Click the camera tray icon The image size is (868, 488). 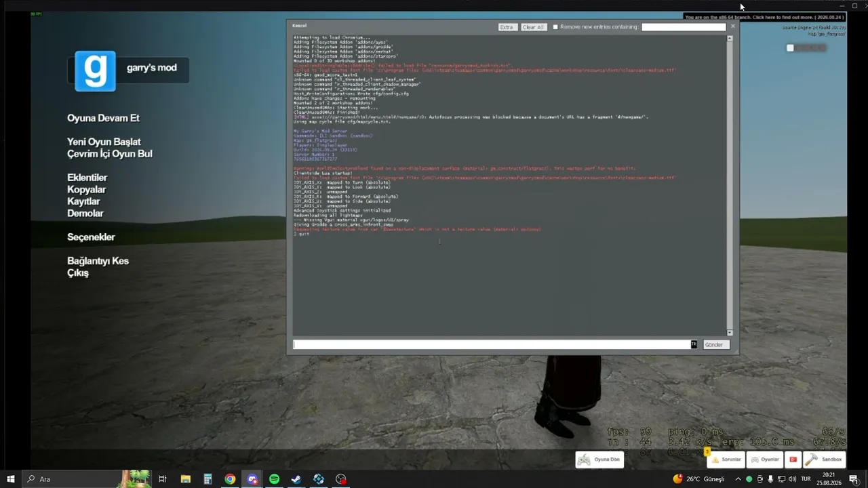759,479
